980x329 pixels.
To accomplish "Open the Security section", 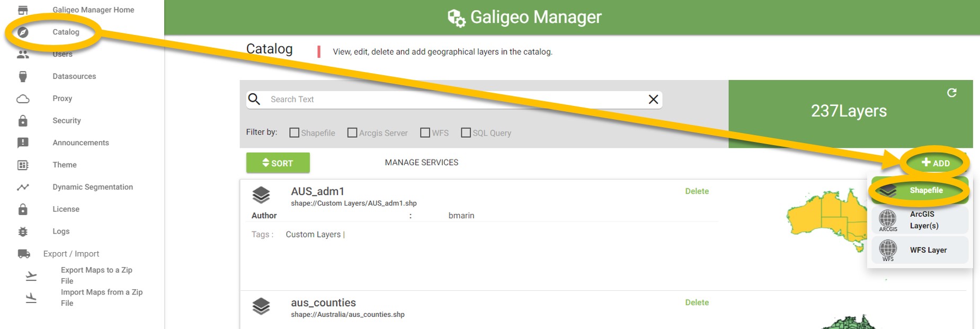I will coord(67,121).
